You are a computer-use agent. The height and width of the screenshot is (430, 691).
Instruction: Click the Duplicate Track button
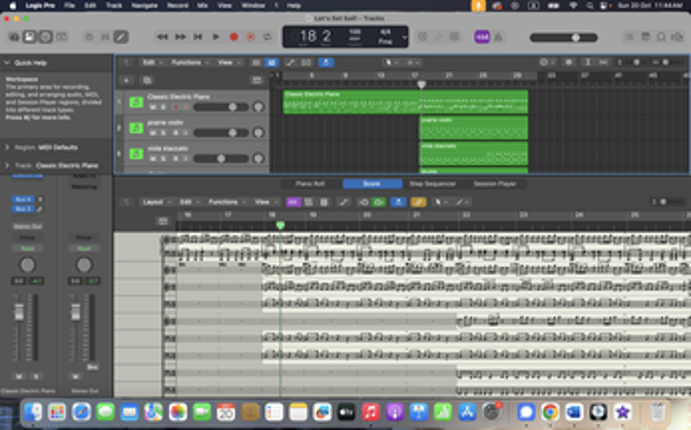[x=147, y=80]
